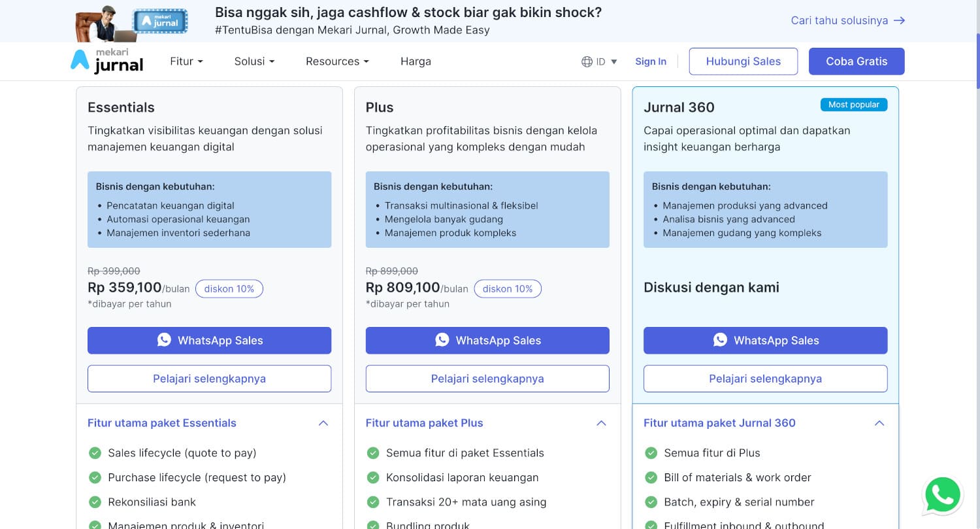Collapse Fitur utama paket Essentials section

(323, 423)
